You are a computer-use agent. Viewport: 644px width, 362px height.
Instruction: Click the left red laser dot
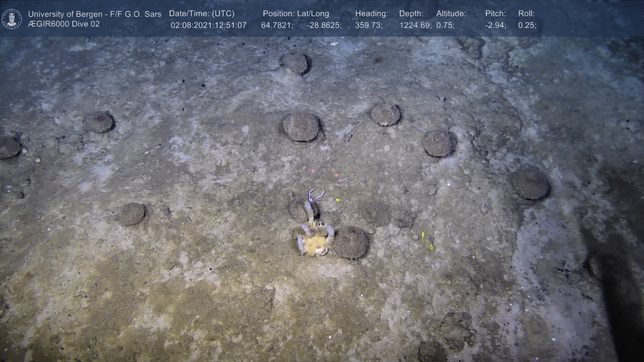313,171
